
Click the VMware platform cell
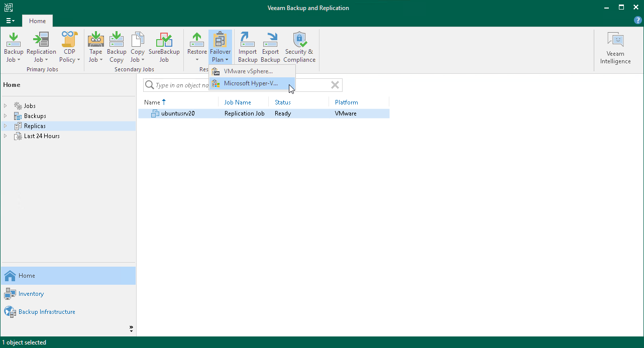click(x=346, y=113)
